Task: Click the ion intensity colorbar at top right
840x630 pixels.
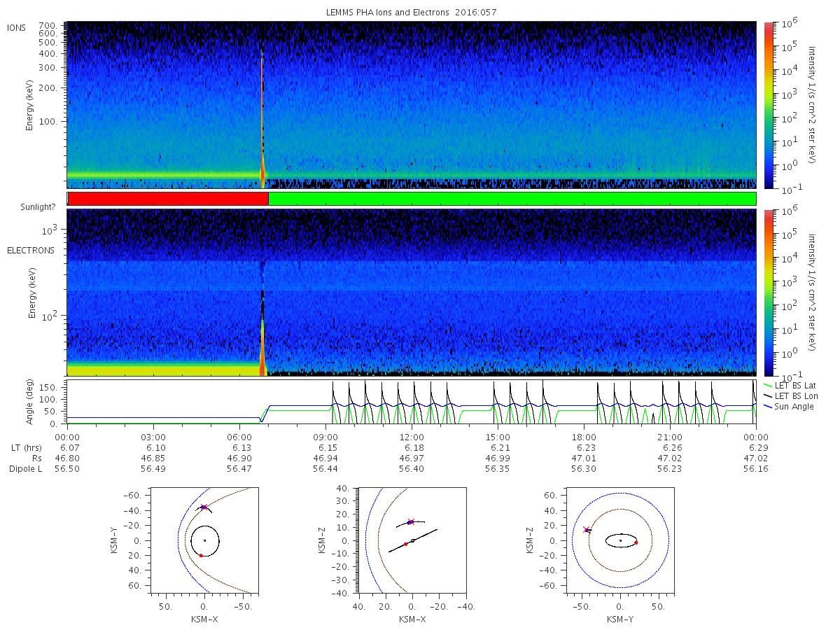Action: click(x=768, y=105)
